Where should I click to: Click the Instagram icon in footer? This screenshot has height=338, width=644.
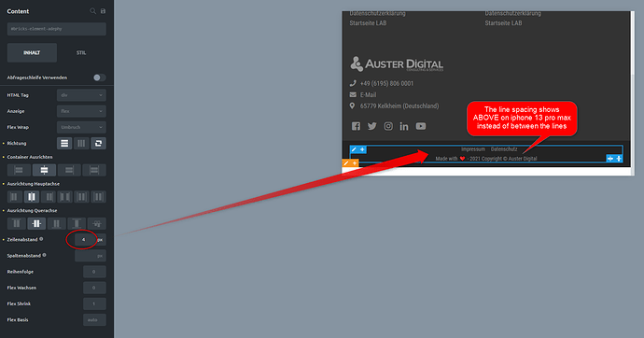pyautogui.click(x=388, y=126)
